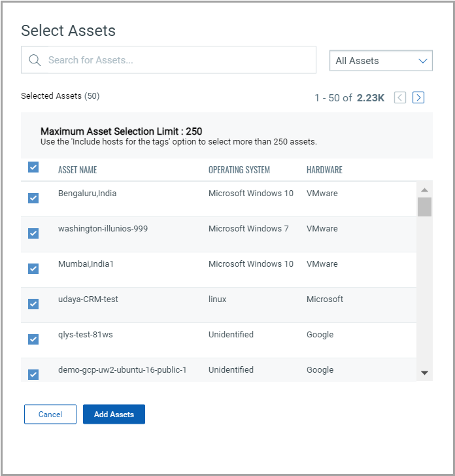Click Unidentified OS for qlys-test-81ws
The image size is (455, 476).
pos(231,335)
